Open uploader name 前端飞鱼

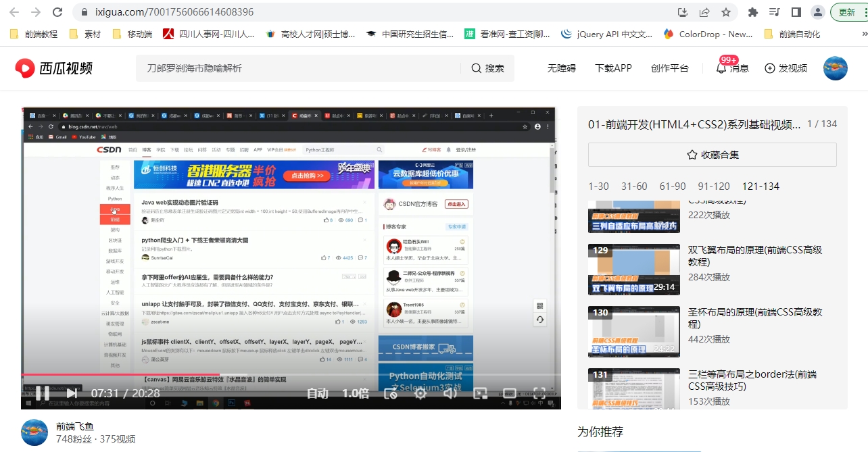tap(74, 426)
